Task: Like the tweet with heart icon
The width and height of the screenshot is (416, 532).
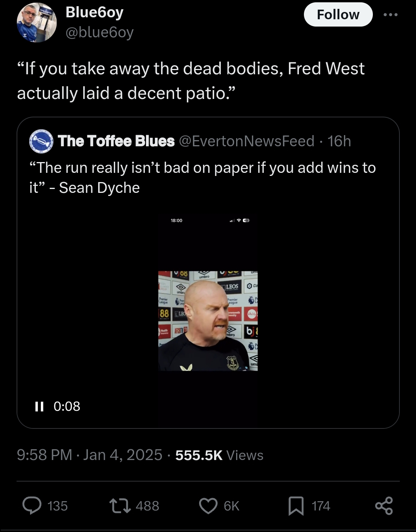Action: [208, 505]
